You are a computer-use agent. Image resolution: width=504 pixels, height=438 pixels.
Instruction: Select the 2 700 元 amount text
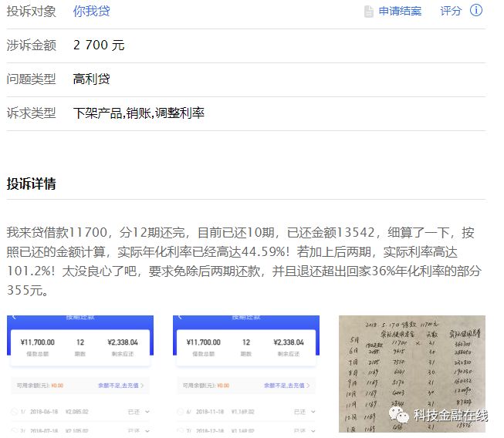pos(99,45)
